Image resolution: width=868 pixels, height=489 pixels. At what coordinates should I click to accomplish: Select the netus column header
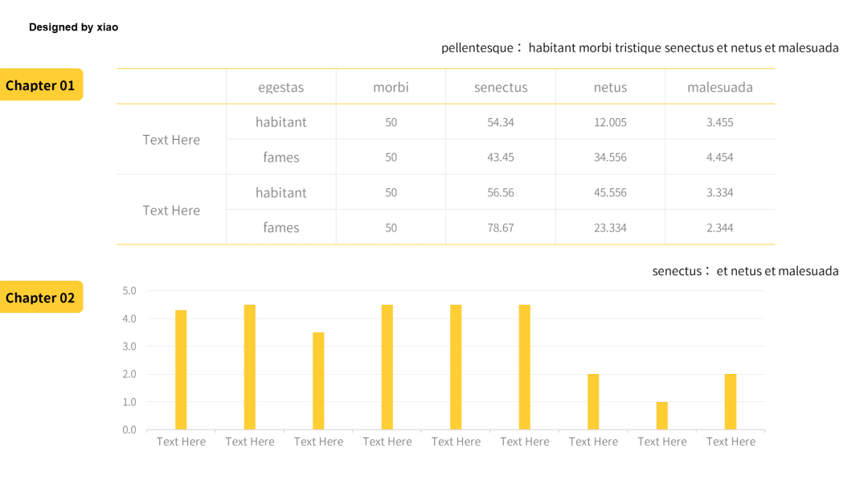tap(610, 87)
